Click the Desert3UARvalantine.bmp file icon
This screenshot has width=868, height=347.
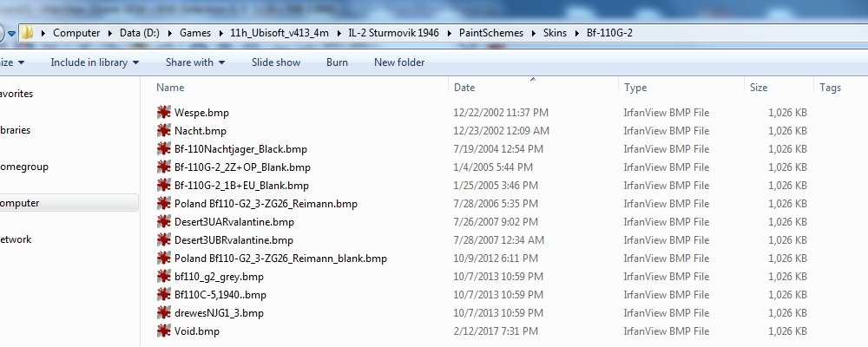pos(164,222)
